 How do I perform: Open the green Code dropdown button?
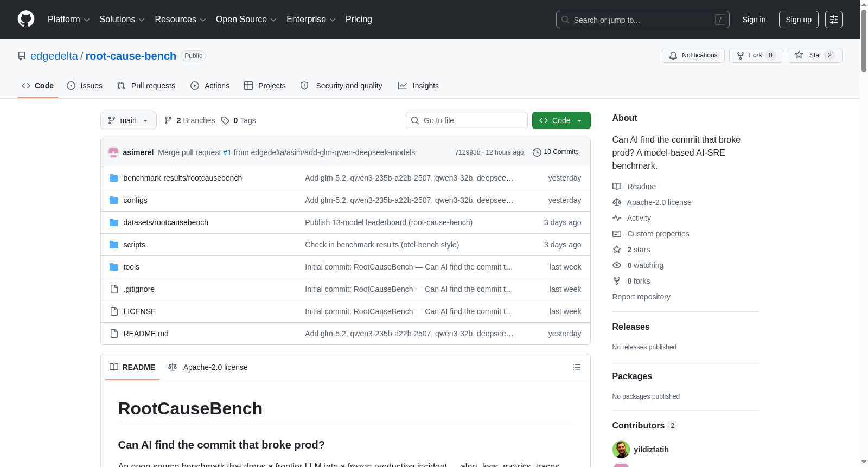coord(561,120)
